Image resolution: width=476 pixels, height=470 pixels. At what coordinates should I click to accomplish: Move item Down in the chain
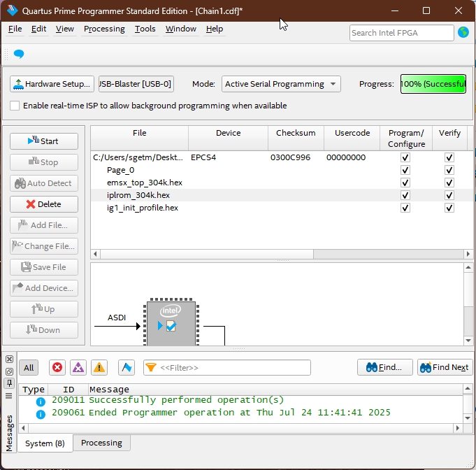(44, 330)
